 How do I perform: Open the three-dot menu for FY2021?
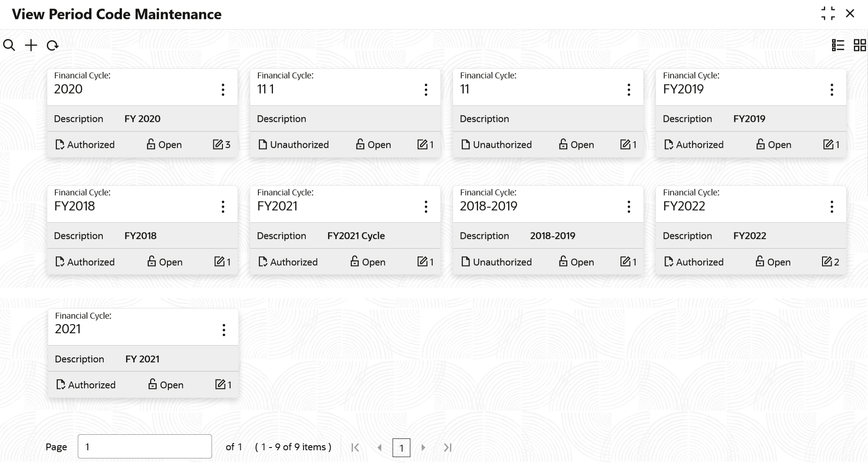click(x=426, y=207)
